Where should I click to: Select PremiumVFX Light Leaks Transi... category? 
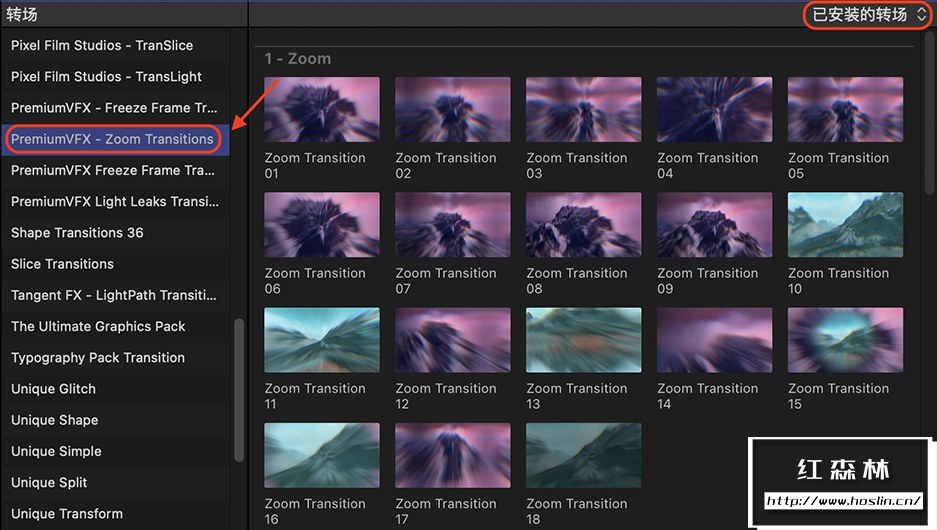(x=115, y=201)
